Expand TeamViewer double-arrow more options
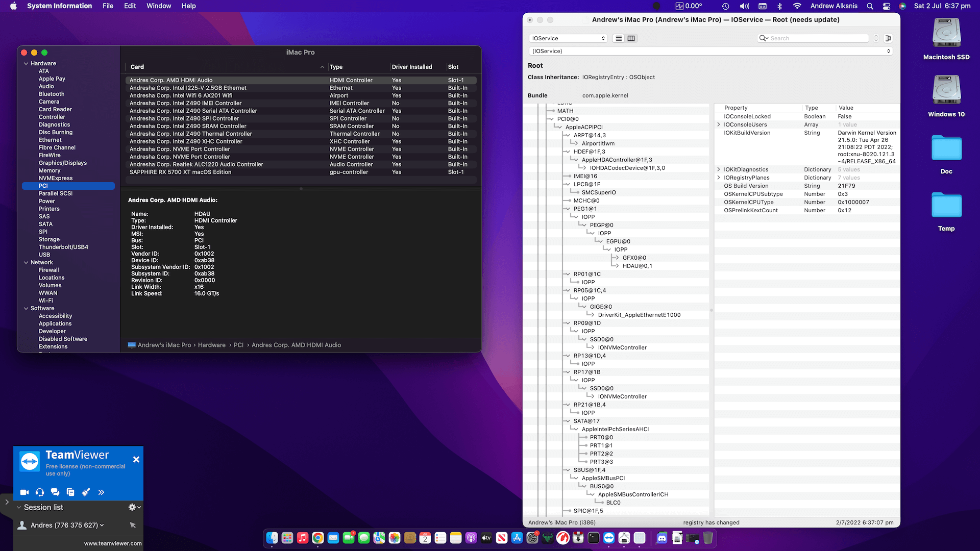This screenshot has width=980, height=551. 101,492
